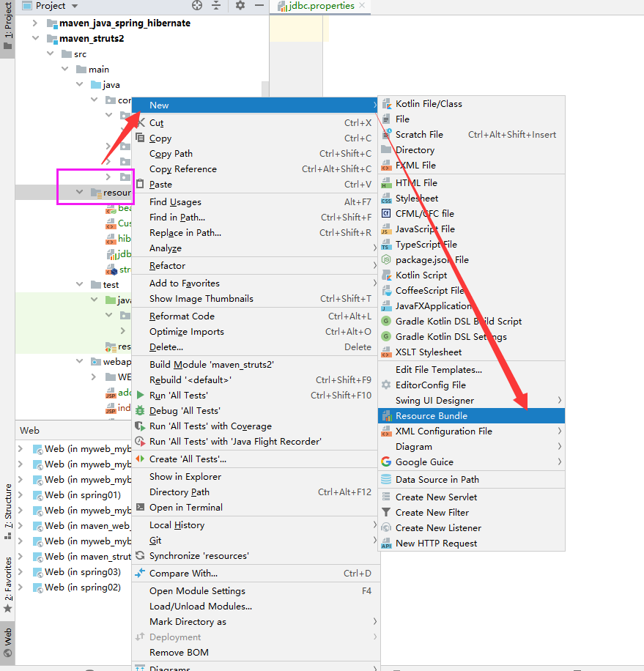Screen dimensions: 644x671
Task: Open Project panel settings gear
Action: (240, 6)
